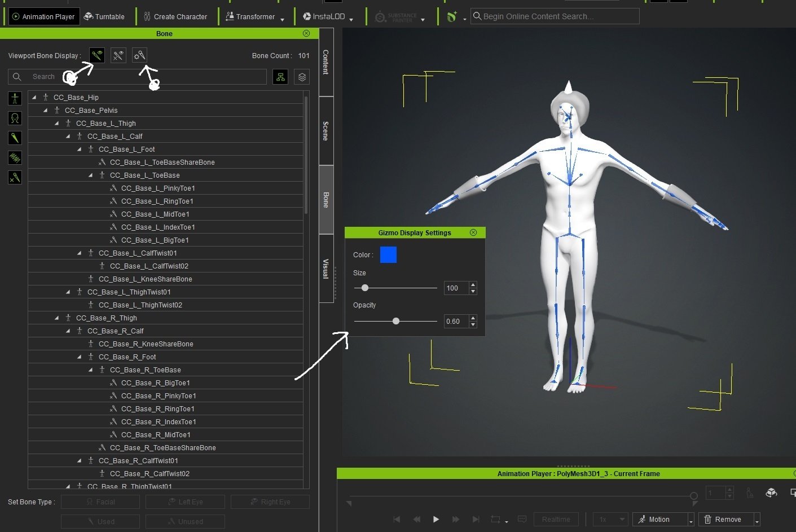The image size is (796, 532).
Task: Collapse the CC_Base_L_Calf node
Action: (x=68, y=136)
